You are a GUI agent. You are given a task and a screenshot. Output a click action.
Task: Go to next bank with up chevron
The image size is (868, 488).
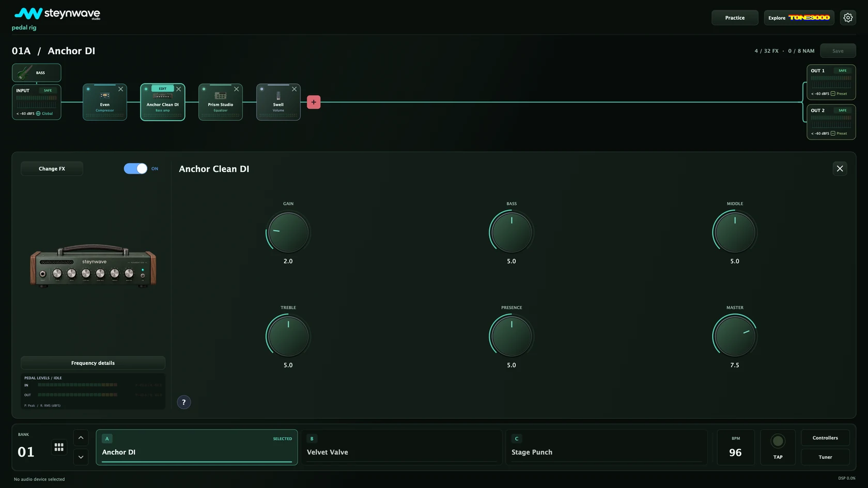(x=81, y=438)
